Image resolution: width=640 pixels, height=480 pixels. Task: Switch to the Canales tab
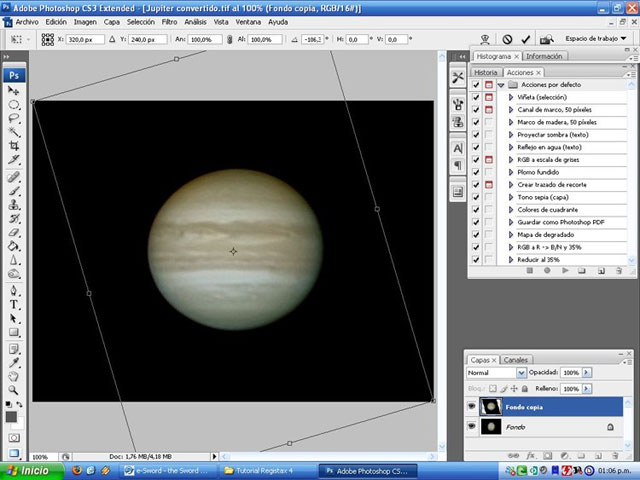(516, 360)
